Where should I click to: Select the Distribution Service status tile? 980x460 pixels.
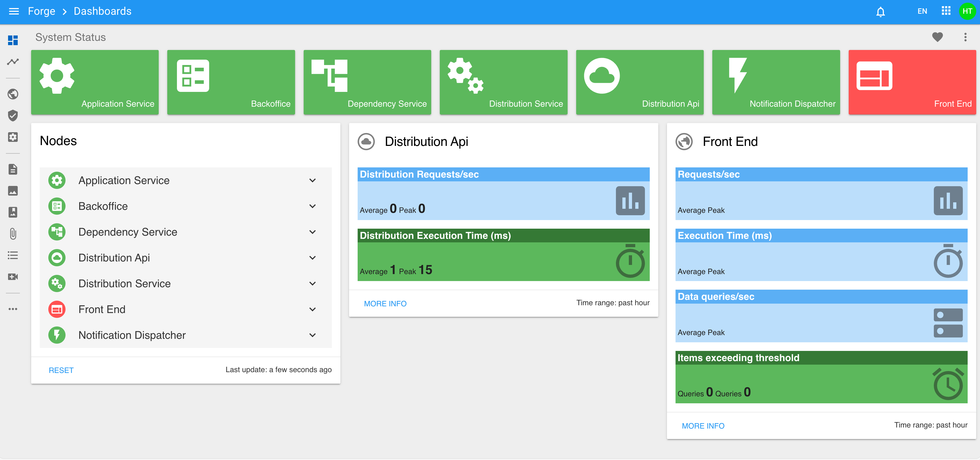click(x=503, y=82)
